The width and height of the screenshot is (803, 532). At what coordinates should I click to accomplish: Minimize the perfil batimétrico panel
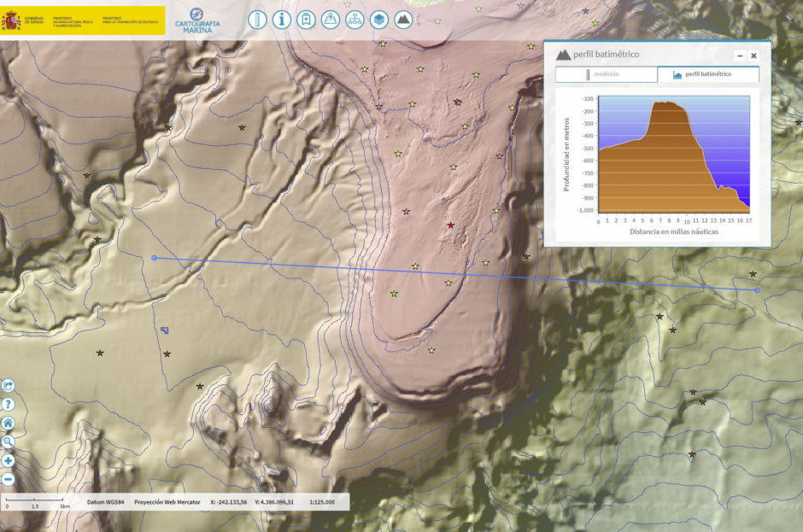click(740, 56)
